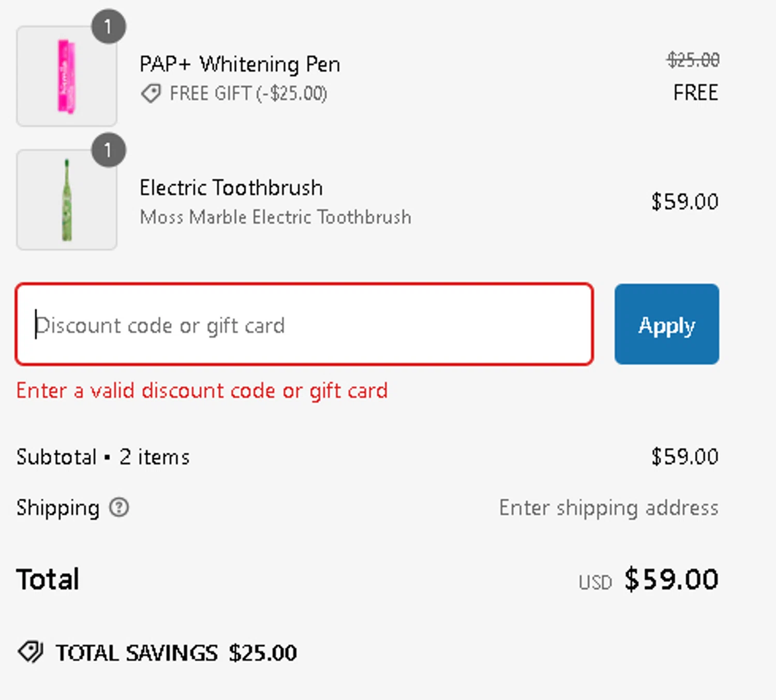Click the Whitening Pen quantity badge
The width and height of the screenshot is (776, 700).
click(x=108, y=26)
